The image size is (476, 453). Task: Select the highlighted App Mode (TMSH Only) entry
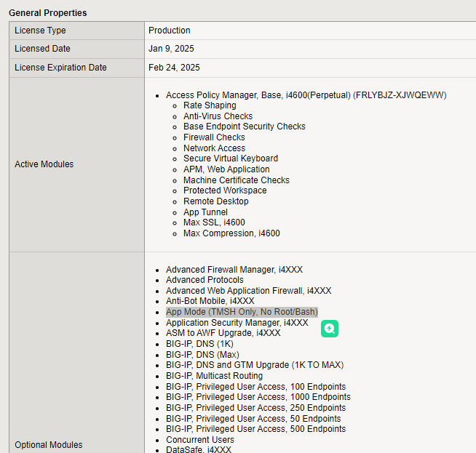[x=242, y=312]
